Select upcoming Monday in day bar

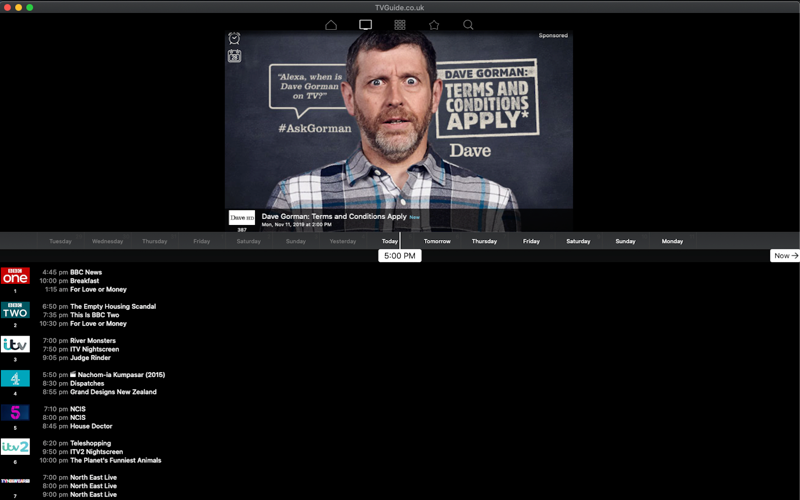[672, 241]
